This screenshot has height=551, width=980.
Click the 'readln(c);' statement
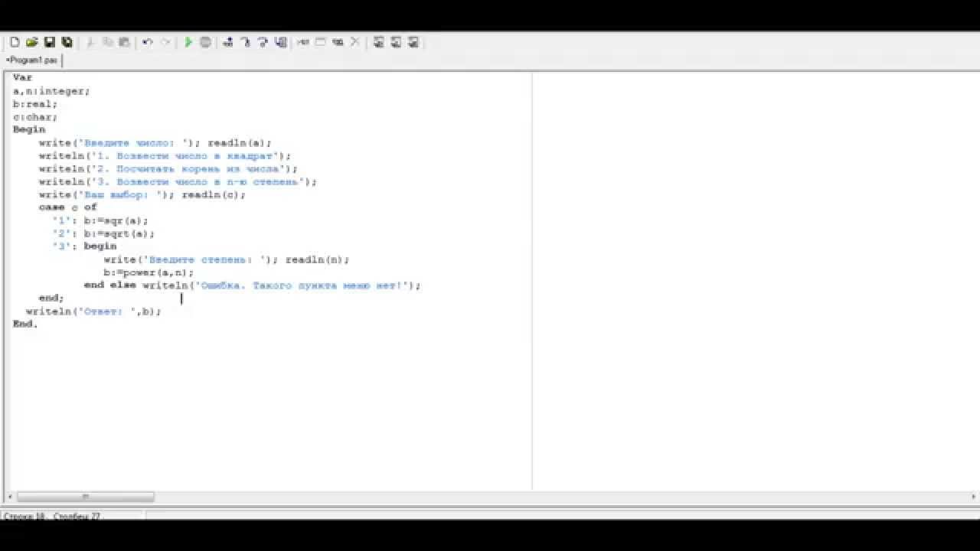click(x=214, y=194)
